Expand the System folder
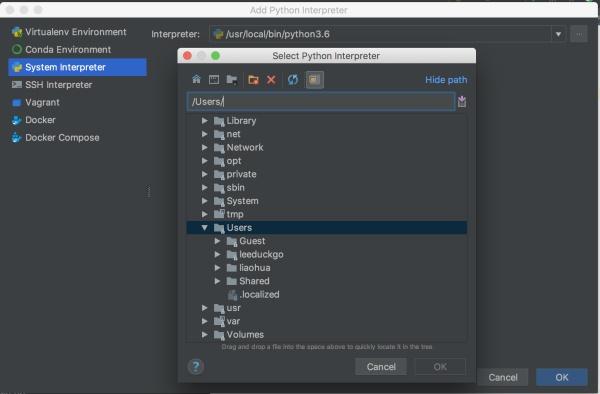 tap(205, 201)
